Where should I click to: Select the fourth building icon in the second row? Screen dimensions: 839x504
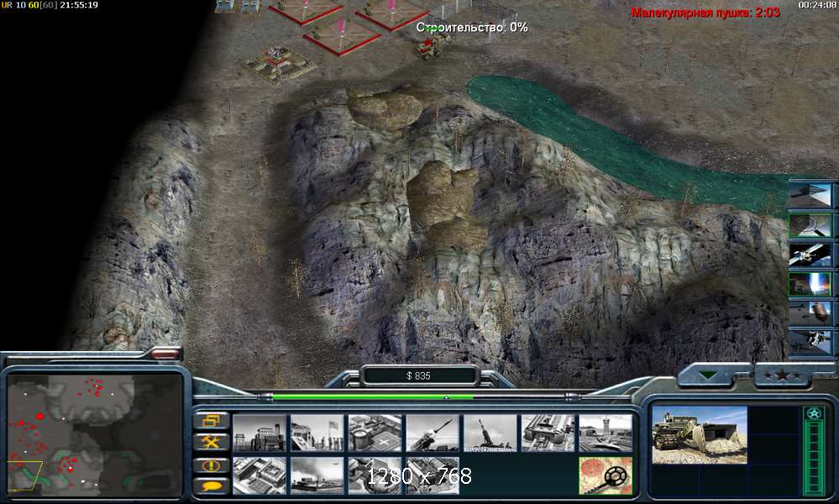pos(433,475)
